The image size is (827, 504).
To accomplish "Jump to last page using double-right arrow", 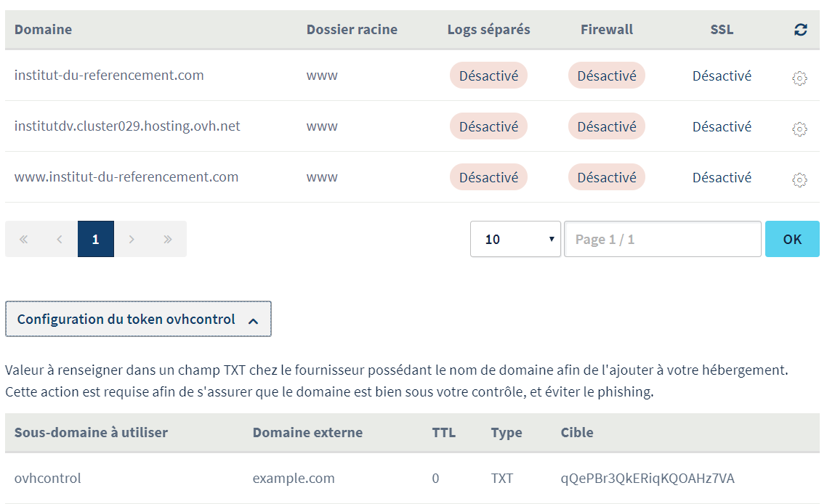I will 168,239.
